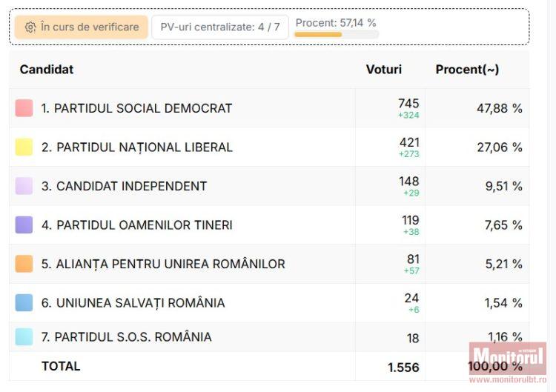The height and width of the screenshot is (392, 556).
Task: Click the lilac swatch for Candidat Independent
Action: [x=24, y=186]
